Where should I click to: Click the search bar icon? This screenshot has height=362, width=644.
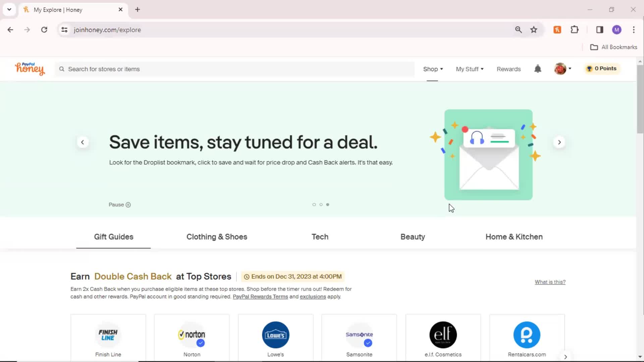pos(62,69)
